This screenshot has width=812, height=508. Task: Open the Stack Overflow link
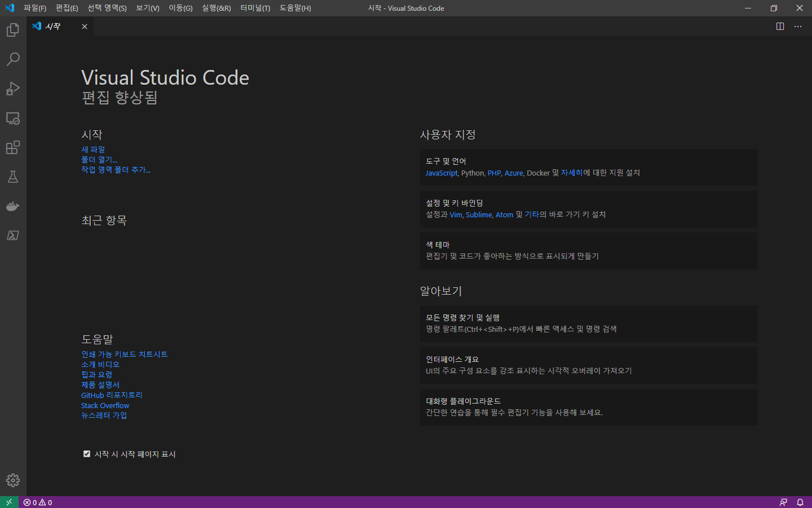[105, 405]
